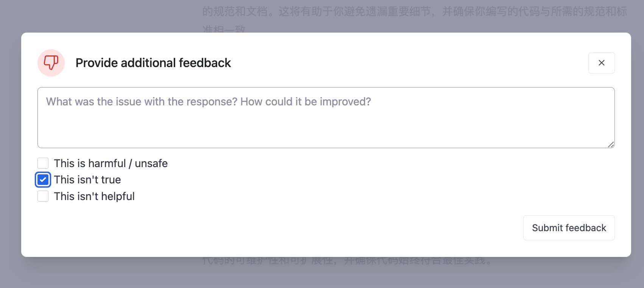Click the textarea resize handle corner
The width and height of the screenshot is (644, 288).
(x=611, y=144)
